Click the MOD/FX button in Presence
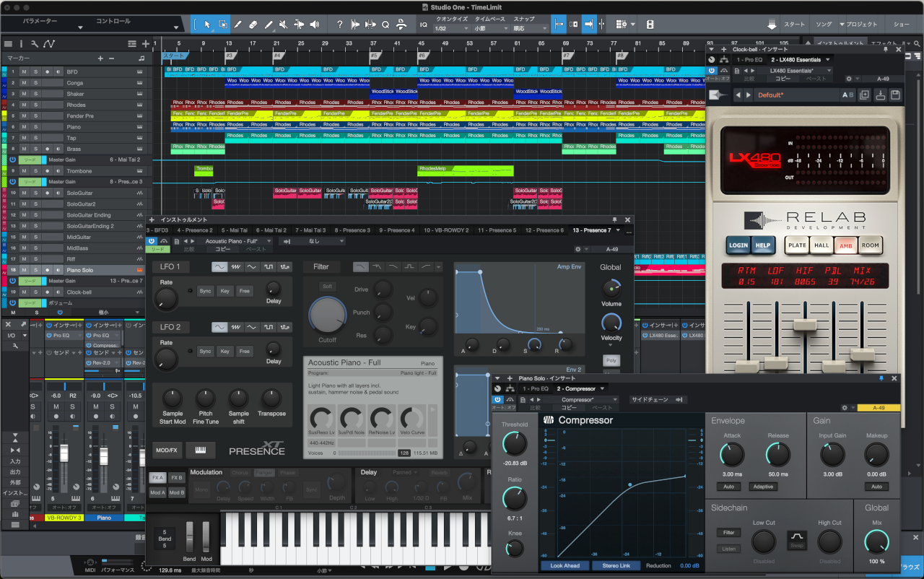 click(167, 450)
